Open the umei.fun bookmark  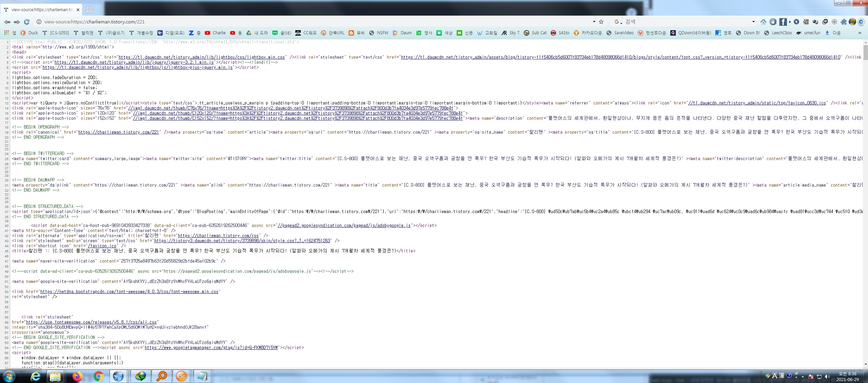pos(808,33)
